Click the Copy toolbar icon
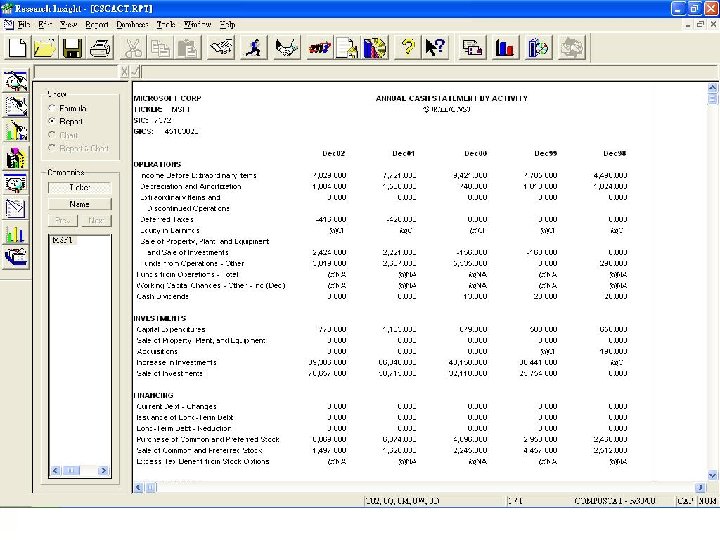Image resolution: width=720 pixels, height=540 pixels. coord(160,48)
